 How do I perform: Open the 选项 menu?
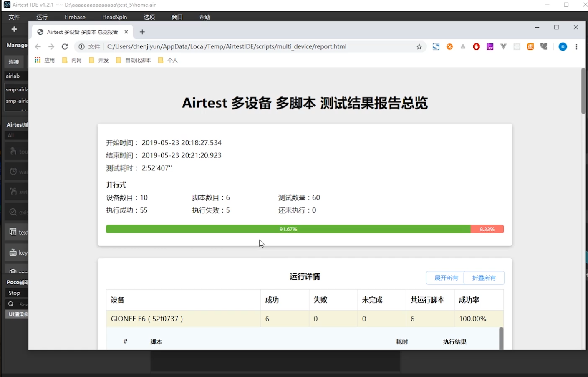pyautogui.click(x=149, y=17)
